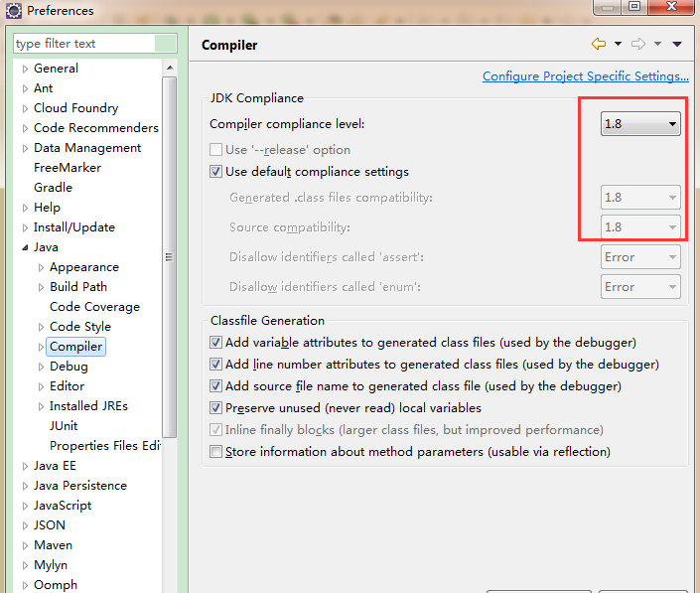Open the Compiler compliance level dropdown
The height and width of the screenshot is (593, 700).
tap(640, 124)
